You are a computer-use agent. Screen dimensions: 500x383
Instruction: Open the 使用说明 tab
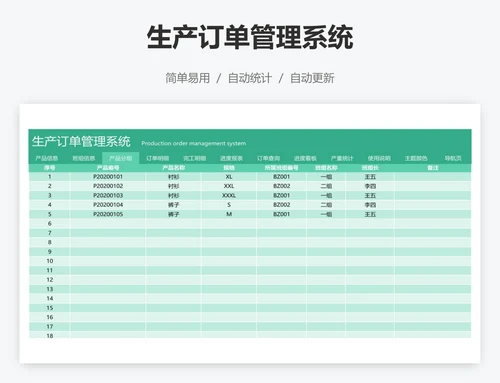pyautogui.click(x=379, y=158)
